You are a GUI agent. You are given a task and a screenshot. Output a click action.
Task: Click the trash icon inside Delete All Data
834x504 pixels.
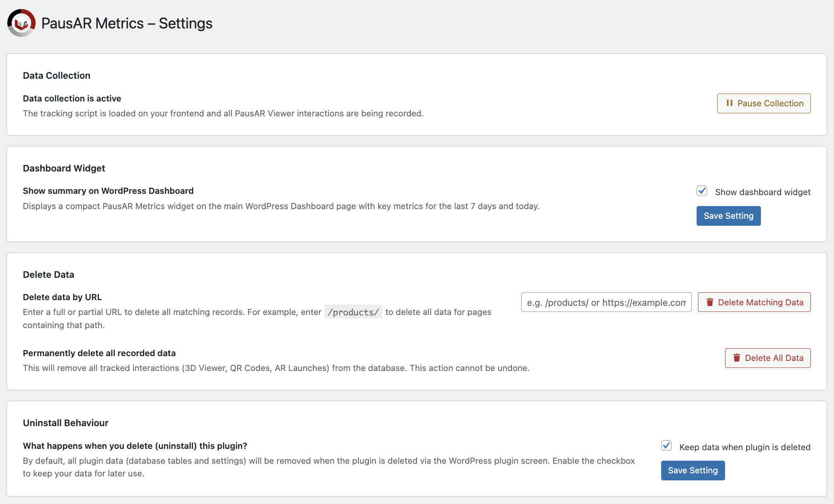click(x=737, y=358)
